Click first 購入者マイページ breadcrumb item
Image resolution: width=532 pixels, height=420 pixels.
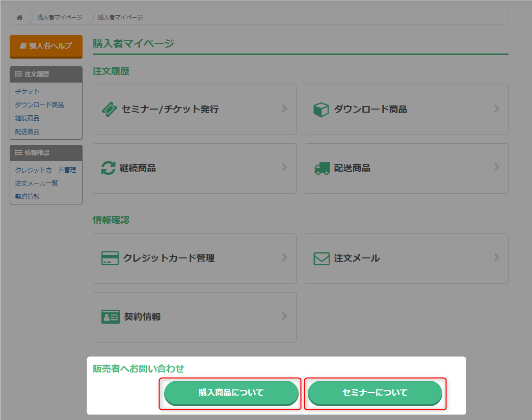(x=60, y=17)
